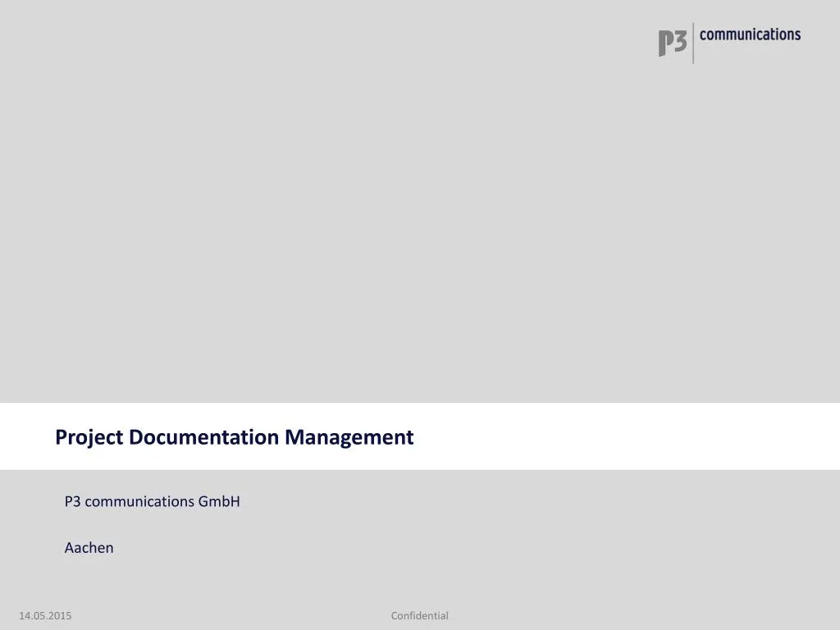Click the P3 communications GmbH text
This screenshot has width=840, height=630.
tap(152, 501)
